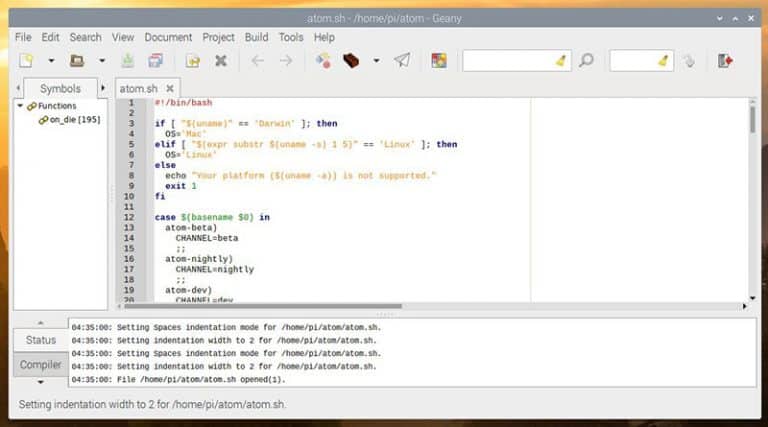Screen dimensions: 768x427
Task: Run the file with paper plane icon
Action: pos(402,61)
